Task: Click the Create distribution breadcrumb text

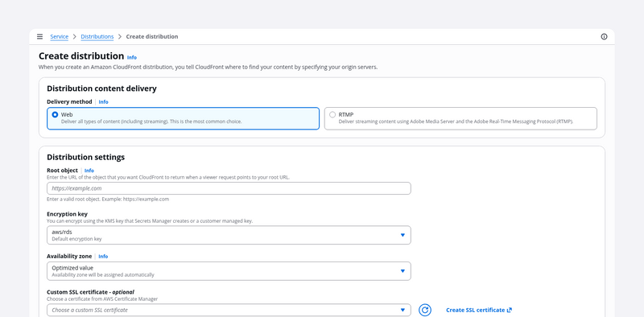Action: [152, 36]
